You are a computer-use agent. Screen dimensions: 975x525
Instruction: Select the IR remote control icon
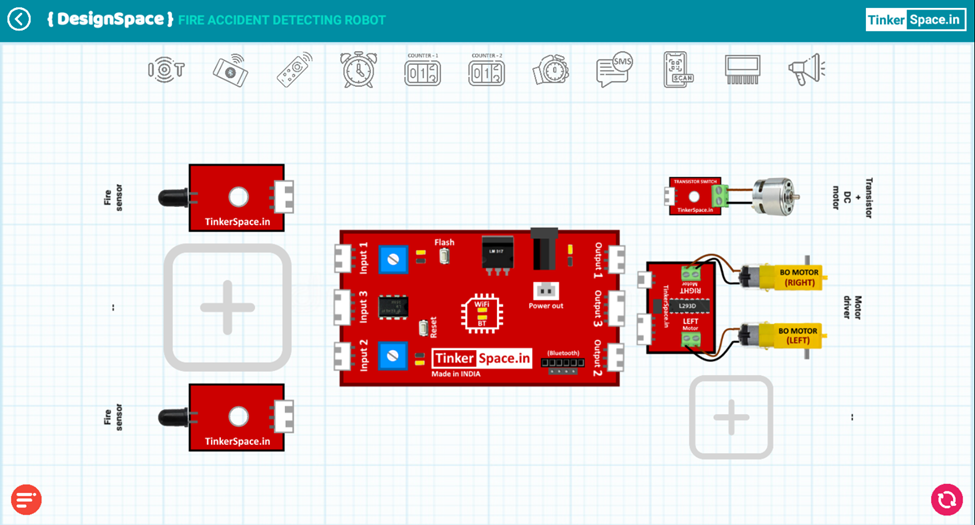click(x=295, y=70)
